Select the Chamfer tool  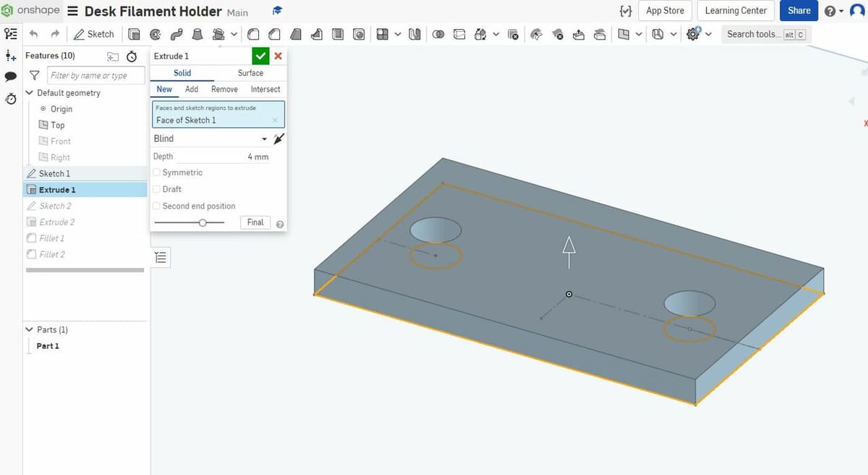pos(274,34)
